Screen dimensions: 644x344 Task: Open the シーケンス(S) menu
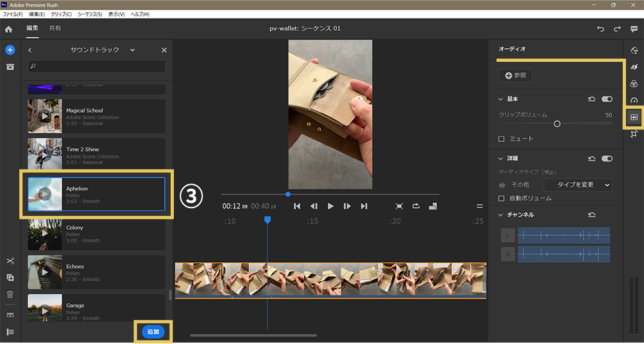click(90, 14)
